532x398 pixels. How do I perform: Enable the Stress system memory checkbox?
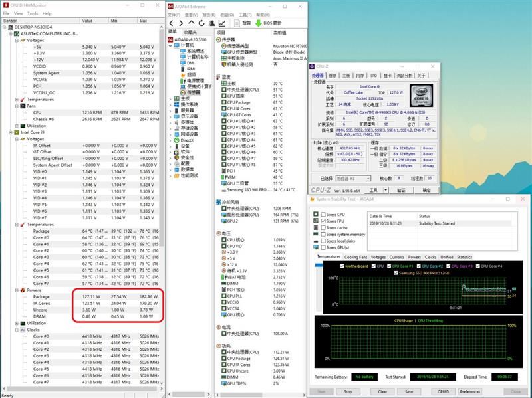(x=323, y=234)
